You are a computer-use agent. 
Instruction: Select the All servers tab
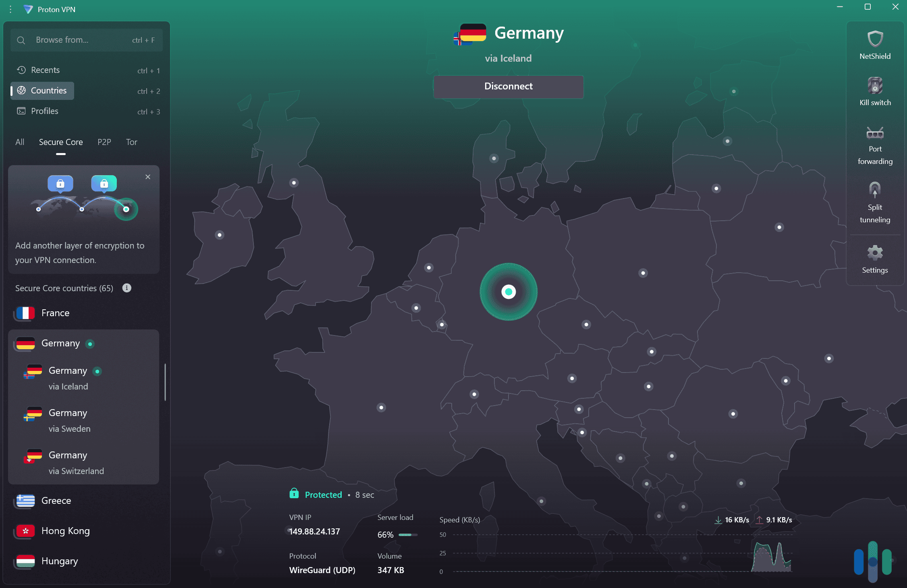tap(20, 142)
